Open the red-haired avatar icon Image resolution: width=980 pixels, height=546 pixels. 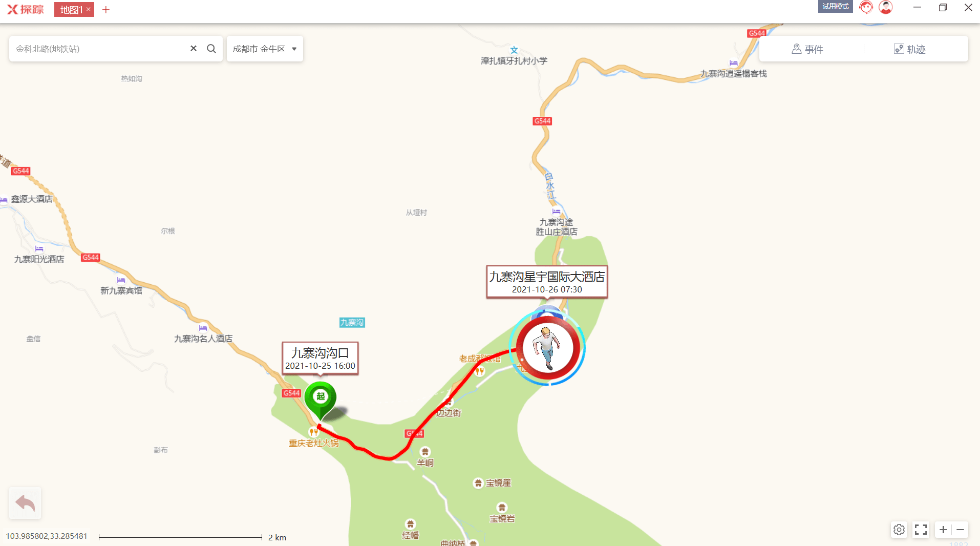point(866,7)
